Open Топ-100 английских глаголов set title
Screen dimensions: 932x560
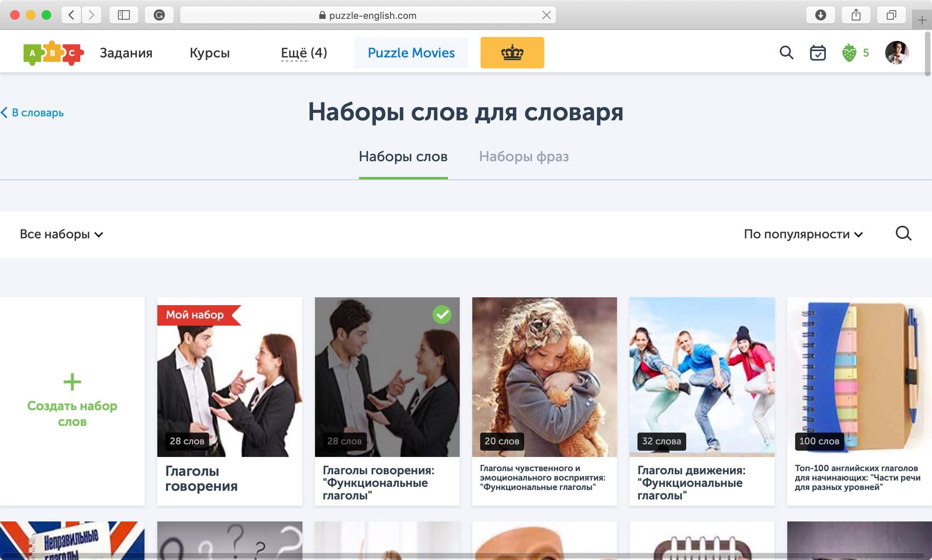point(857,477)
